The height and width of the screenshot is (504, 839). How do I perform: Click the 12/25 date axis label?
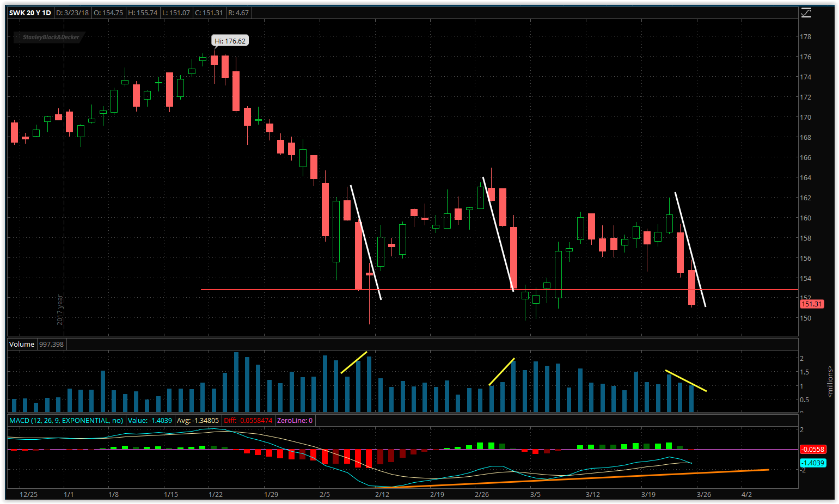[28, 494]
